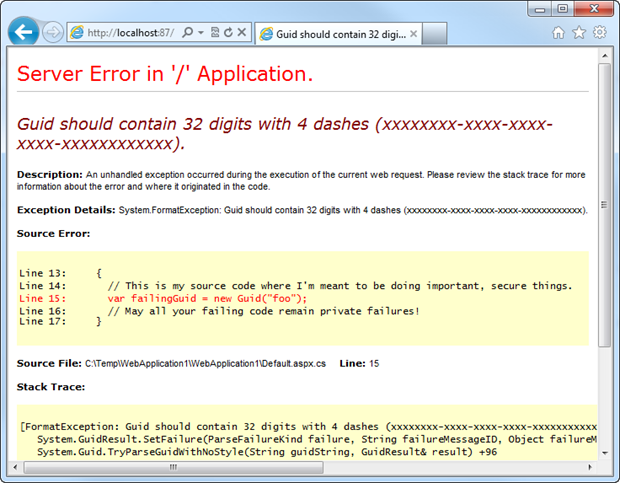Open Favorites with the star icon
This screenshot has width=620, height=483.
pos(579,32)
